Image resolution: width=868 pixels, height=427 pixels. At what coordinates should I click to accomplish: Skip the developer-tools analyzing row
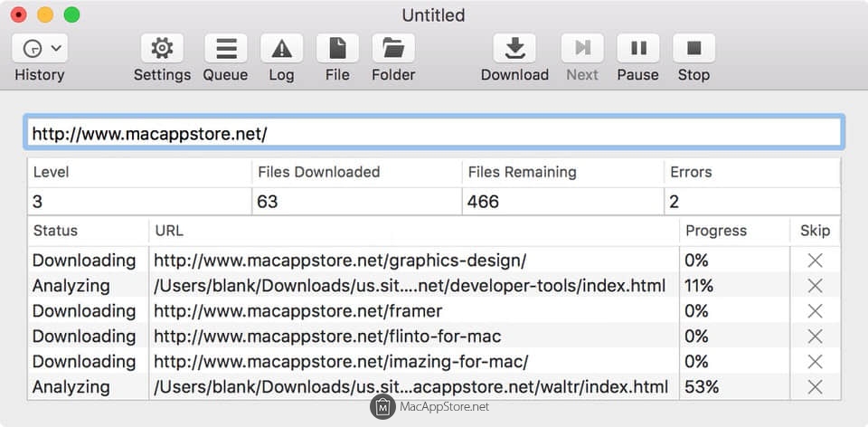815,286
